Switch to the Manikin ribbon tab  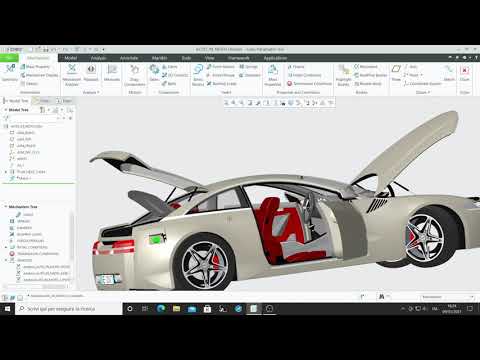click(x=159, y=58)
